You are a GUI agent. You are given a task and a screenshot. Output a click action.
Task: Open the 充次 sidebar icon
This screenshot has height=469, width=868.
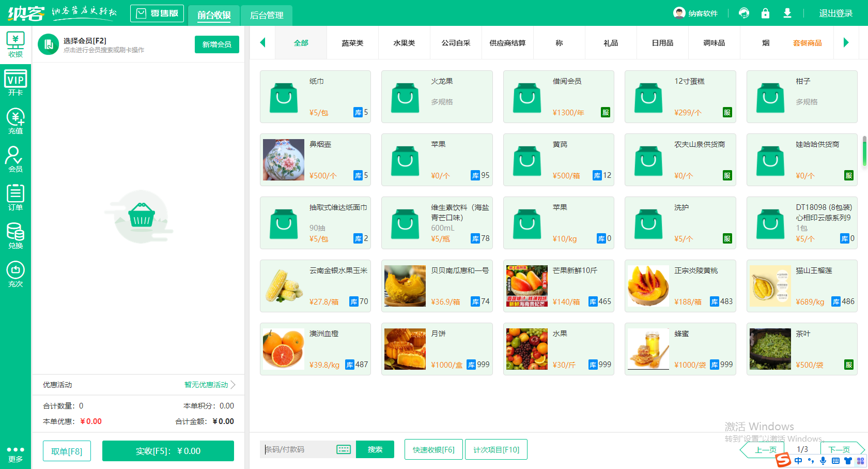coord(16,274)
